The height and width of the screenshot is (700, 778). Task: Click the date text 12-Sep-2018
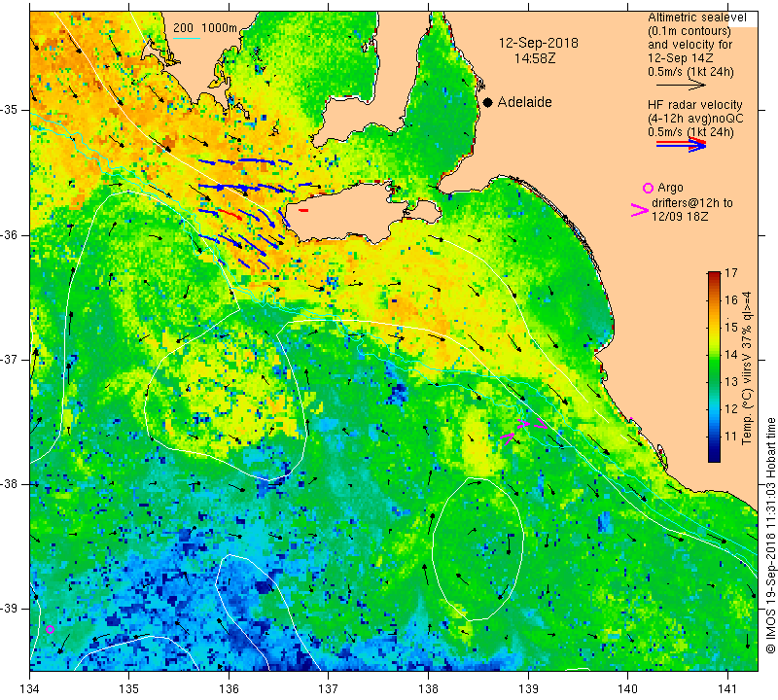click(x=539, y=43)
